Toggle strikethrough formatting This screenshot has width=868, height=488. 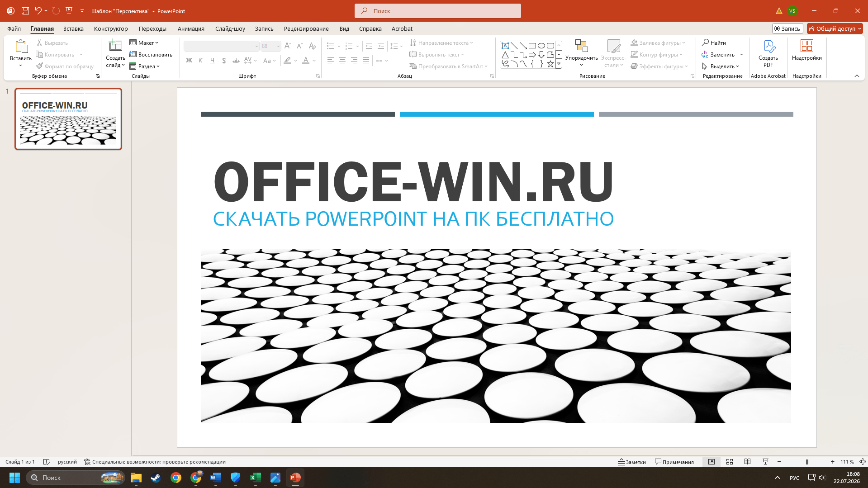[236, 61]
